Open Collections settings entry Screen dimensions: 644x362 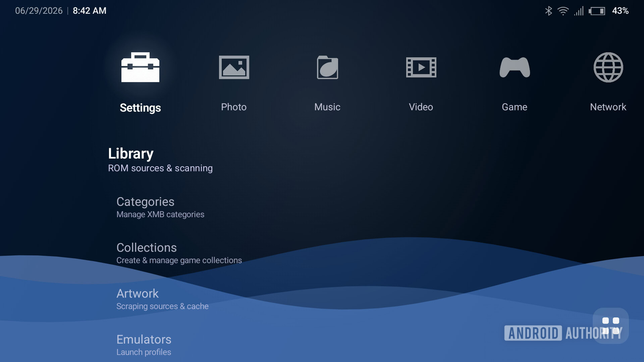(x=179, y=253)
